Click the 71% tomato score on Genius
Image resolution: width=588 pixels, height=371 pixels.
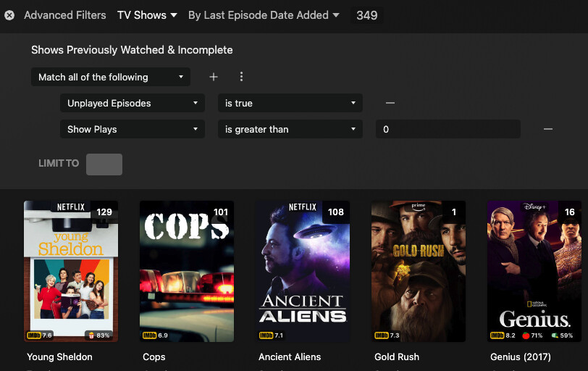pos(532,335)
